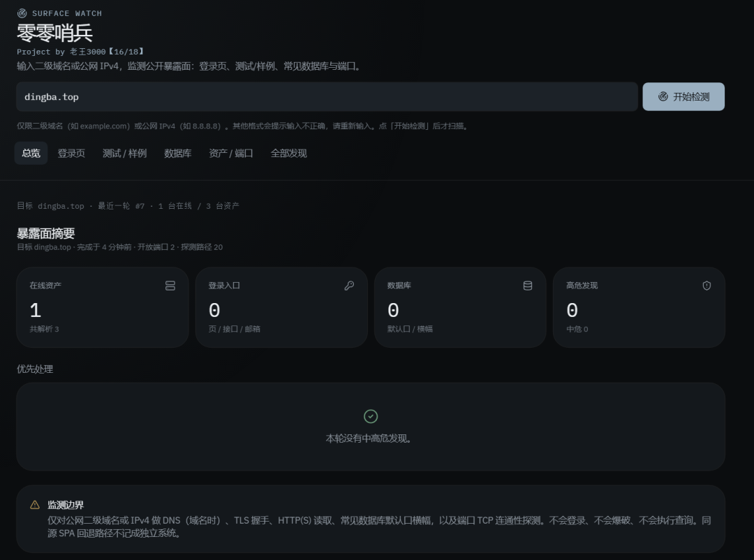Click the server icon on 在线资产 card
This screenshot has height=560, width=754.
click(170, 286)
